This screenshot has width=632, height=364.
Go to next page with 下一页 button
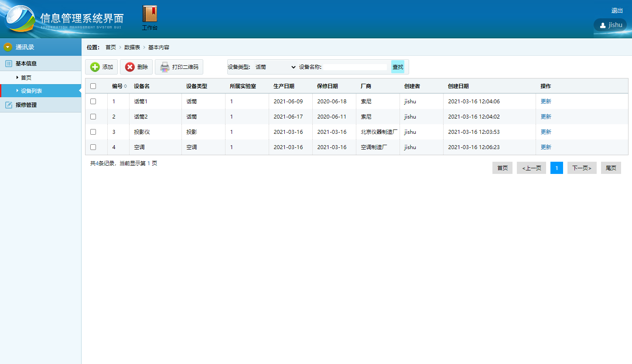click(x=581, y=168)
